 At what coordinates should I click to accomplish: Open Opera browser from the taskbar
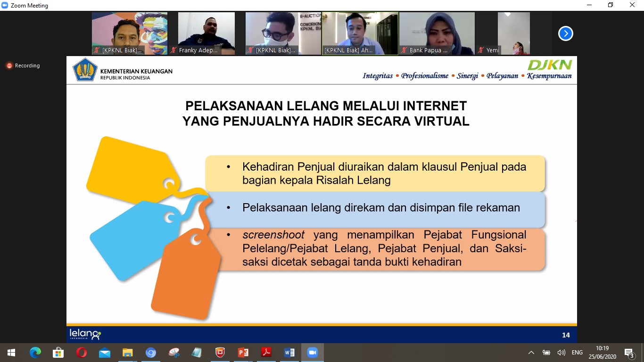point(82,353)
